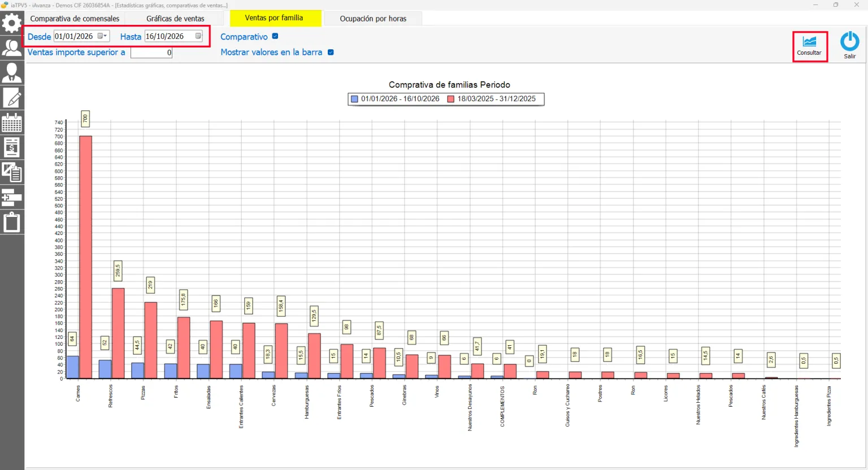Click the Salir power button

click(849, 45)
